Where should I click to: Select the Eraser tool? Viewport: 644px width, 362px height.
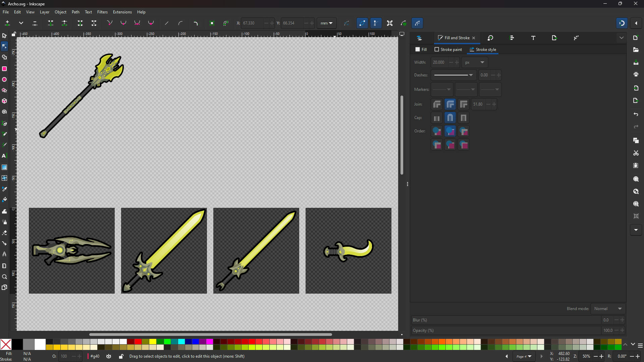click(4, 233)
